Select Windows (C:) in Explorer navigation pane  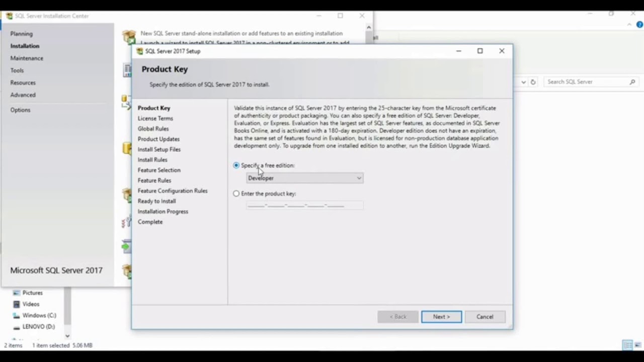39,315
